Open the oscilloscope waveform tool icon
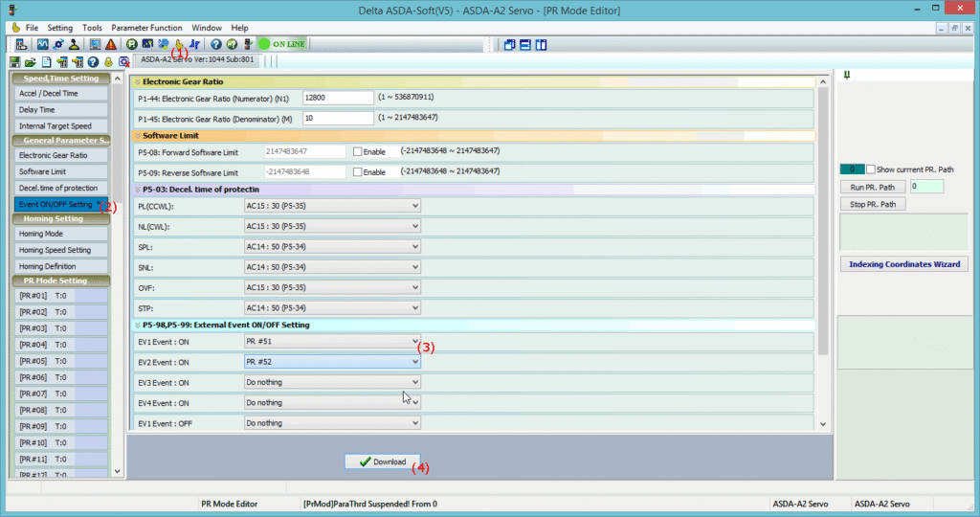Screen dimensions: 980x517 pyautogui.click(x=42, y=44)
